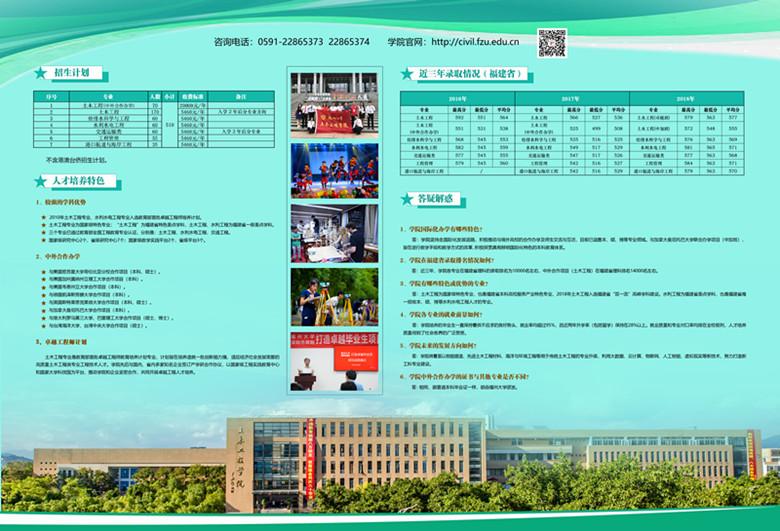Viewport: 780px width, 531px height.
Task: Click the star icon beside 近三年录取情况
Action: (406, 74)
